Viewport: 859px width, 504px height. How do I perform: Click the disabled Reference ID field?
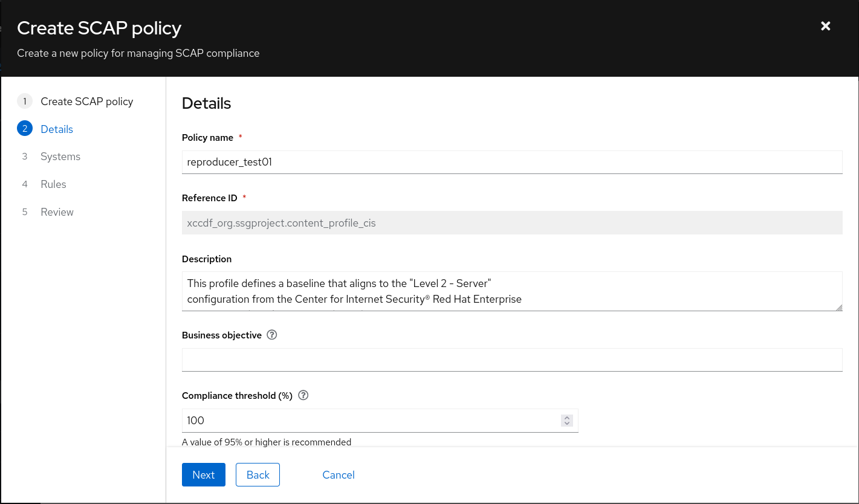click(x=511, y=223)
